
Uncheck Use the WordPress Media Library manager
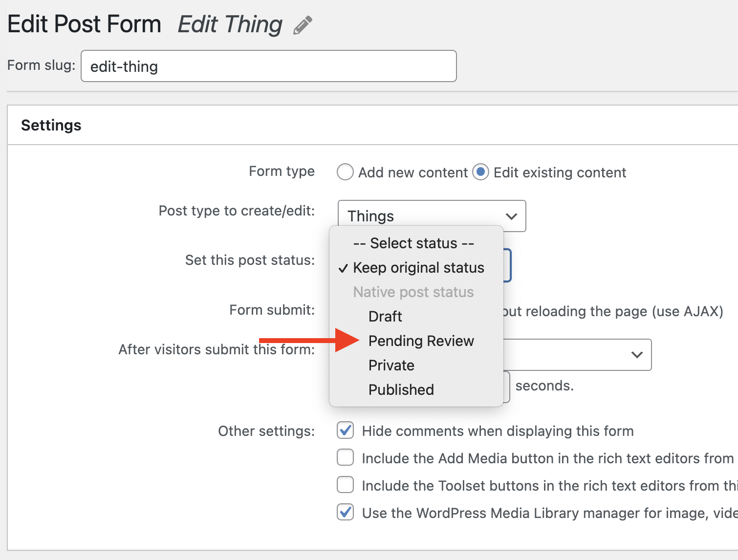pos(346,513)
